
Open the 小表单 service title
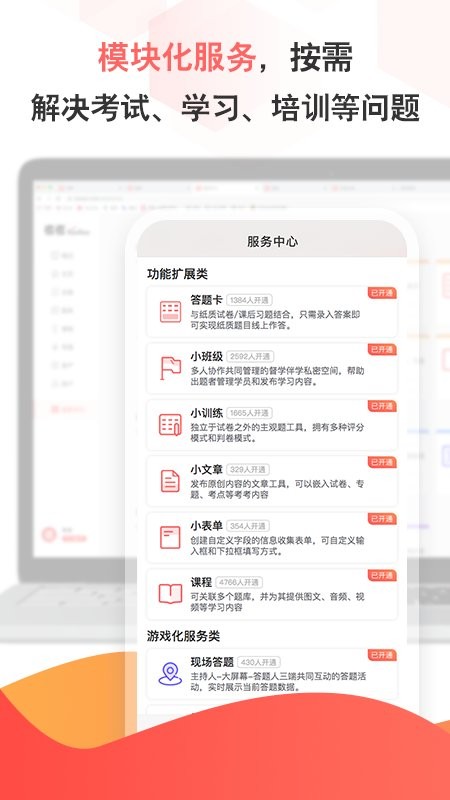tap(206, 526)
